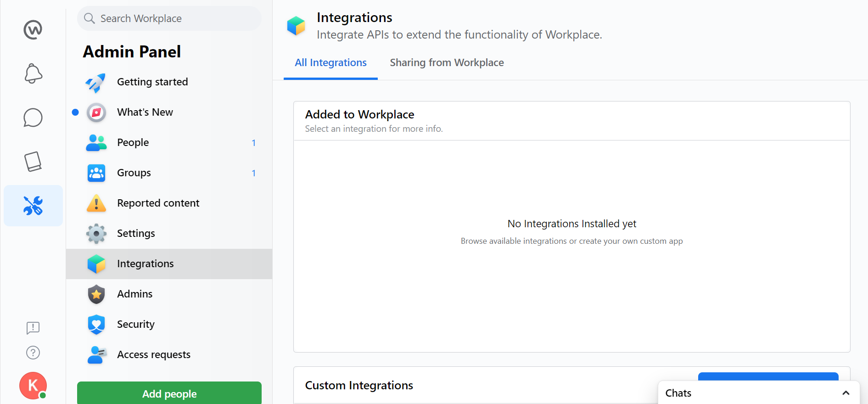Open the K profile avatar
Image resolution: width=868 pixels, height=404 pixels.
(x=33, y=386)
